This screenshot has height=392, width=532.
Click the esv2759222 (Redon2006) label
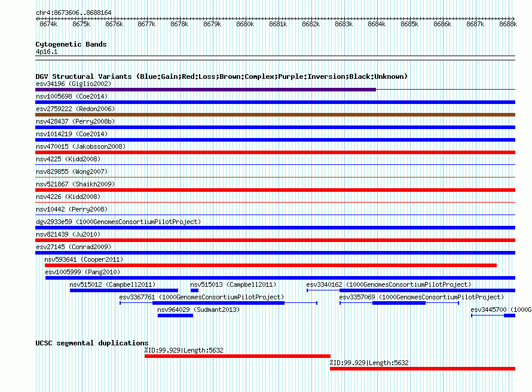[75, 109]
